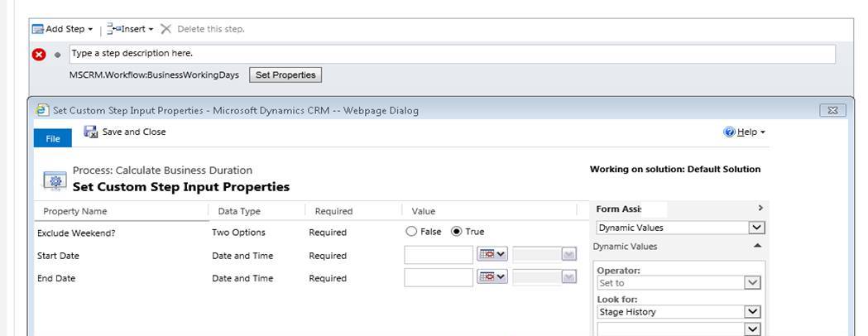
Task: Click the Save and Close disk icon
Action: pos(90,132)
